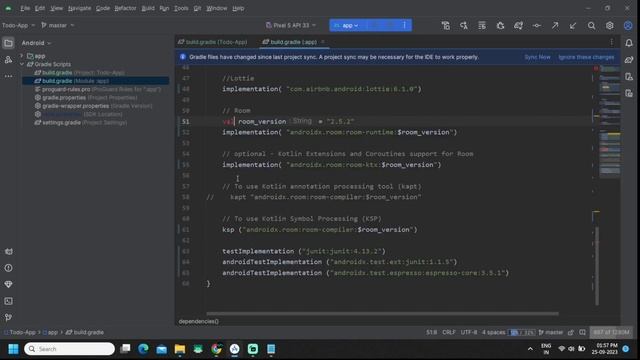
Task: Open Microsoft Edge from taskbar
Action: point(143,349)
